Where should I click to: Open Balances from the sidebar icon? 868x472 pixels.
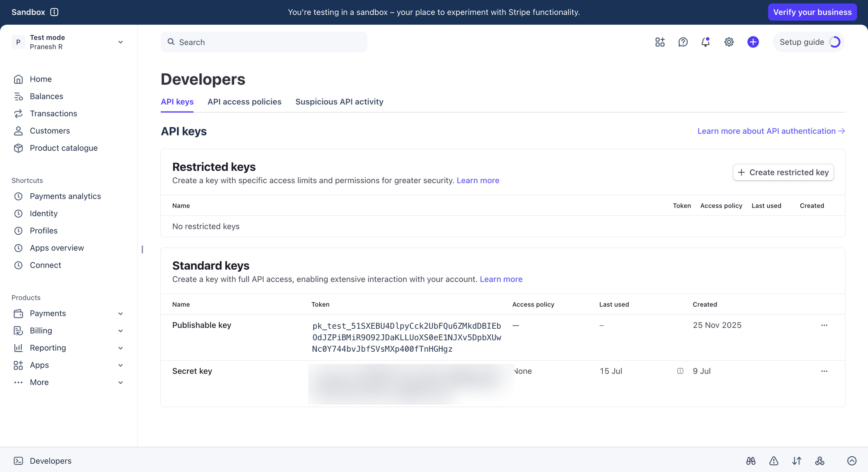pos(18,96)
